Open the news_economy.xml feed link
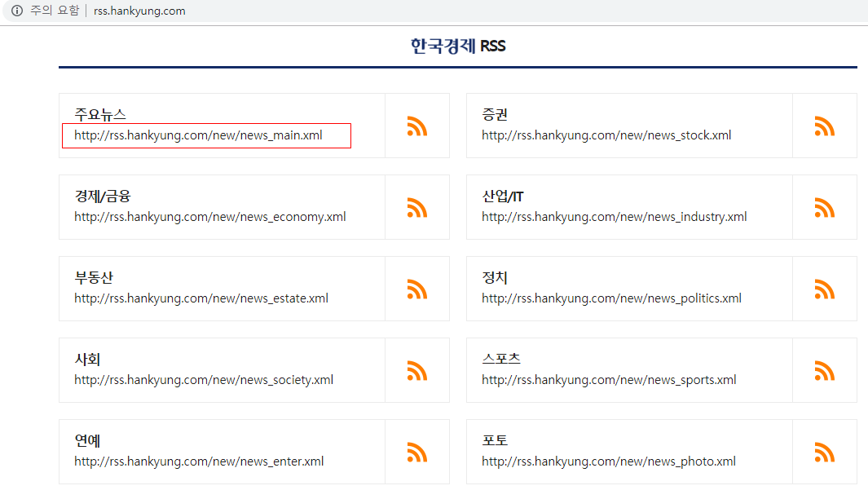The height and width of the screenshot is (499, 868). (209, 217)
